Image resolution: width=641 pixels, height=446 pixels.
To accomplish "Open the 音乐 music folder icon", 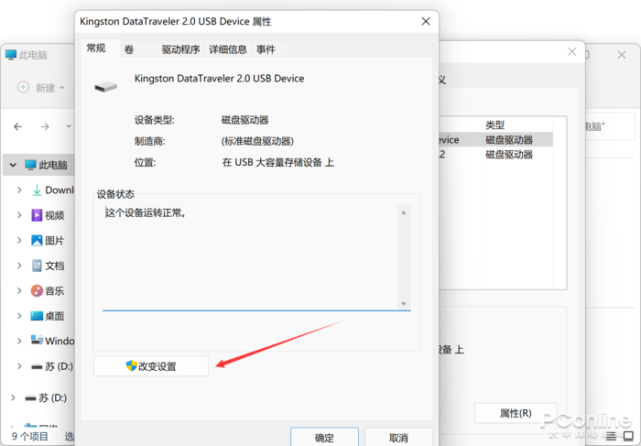I will 37,291.
